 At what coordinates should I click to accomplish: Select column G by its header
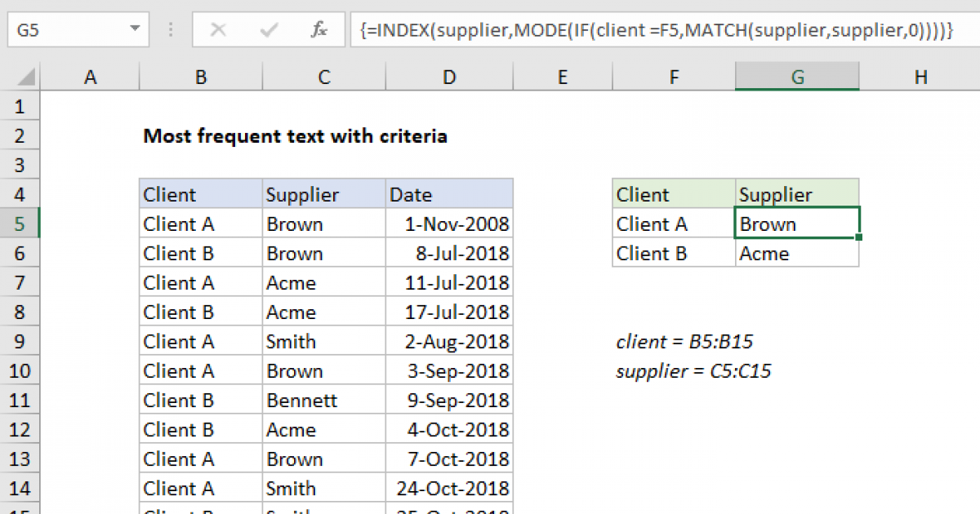[x=796, y=76]
